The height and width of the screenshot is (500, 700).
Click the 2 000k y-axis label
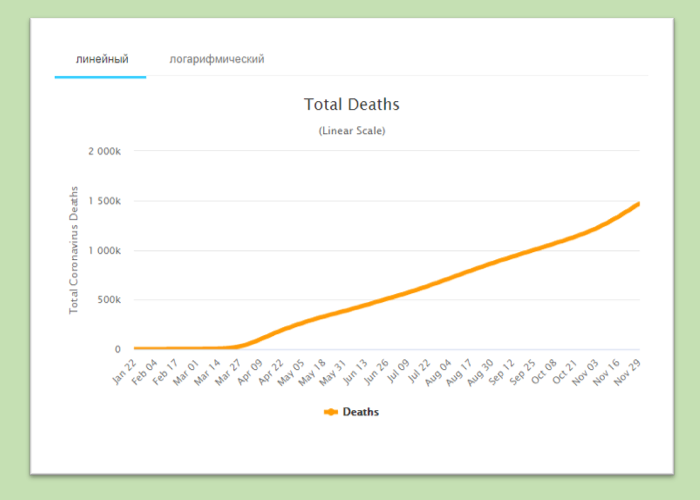[x=104, y=152]
